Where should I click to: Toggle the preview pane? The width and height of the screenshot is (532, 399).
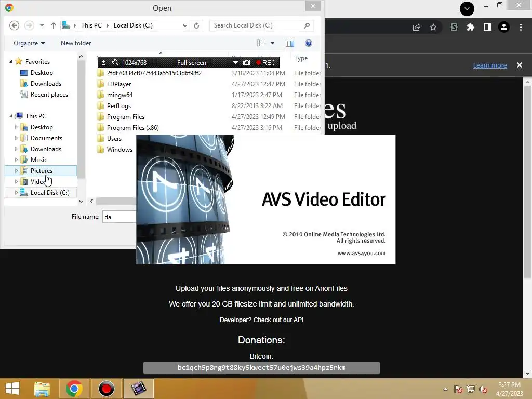tap(290, 43)
